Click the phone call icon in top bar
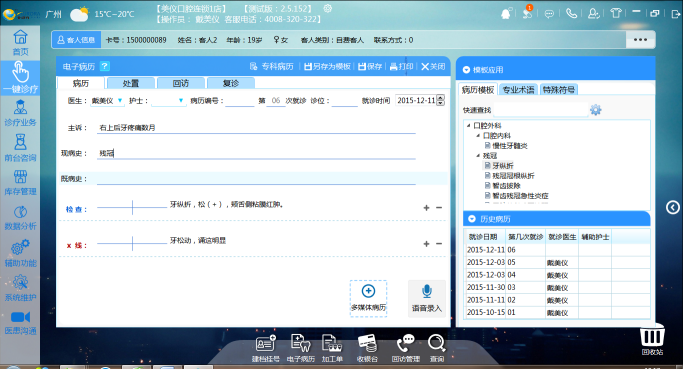The height and width of the screenshot is (369, 683). [x=571, y=14]
